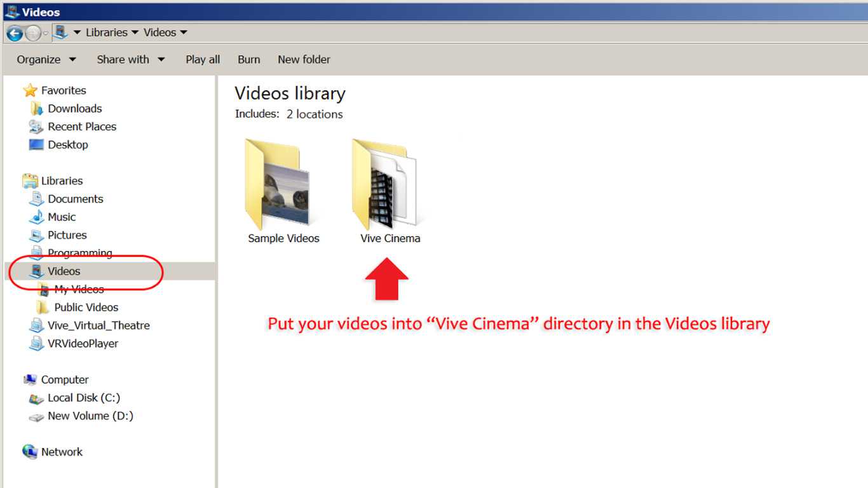Select Videos library in navigation pane
The image size is (868, 488).
(x=64, y=271)
